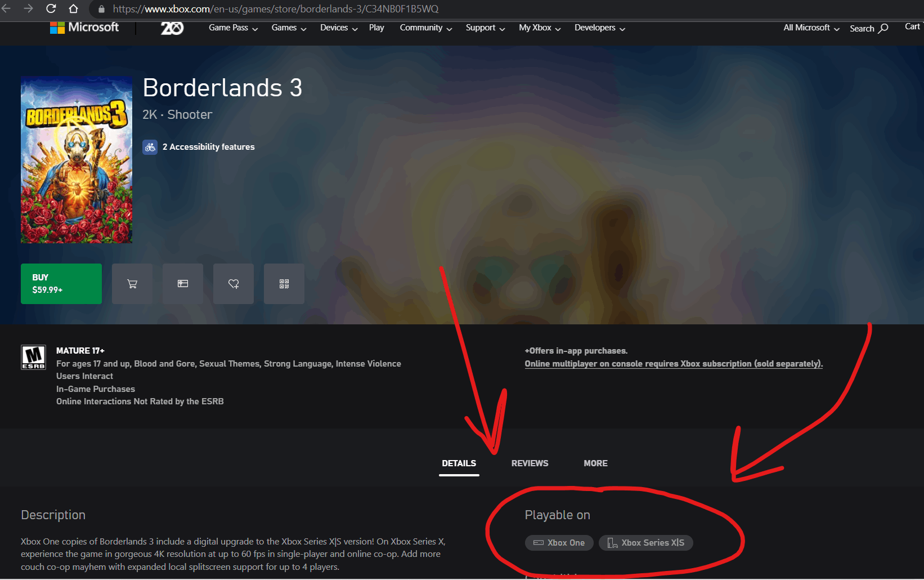Image resolution: width=924 pixels, height=580 pixels.
Task: Click Online Interactions Not Rated by the ESRB
Action: (140, 401)
